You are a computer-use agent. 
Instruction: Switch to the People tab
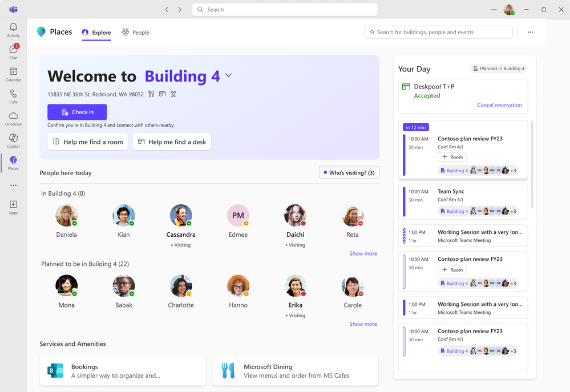pyautogui.click(x=135, y=33)
